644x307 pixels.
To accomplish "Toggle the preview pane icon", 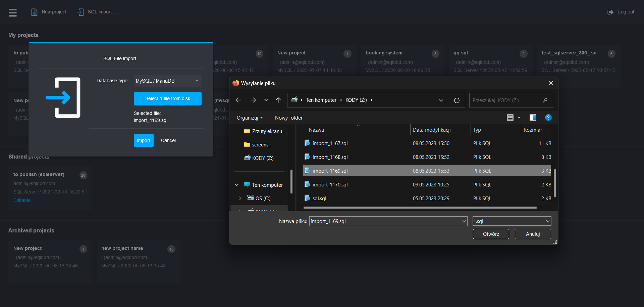I will pos(533,118).
